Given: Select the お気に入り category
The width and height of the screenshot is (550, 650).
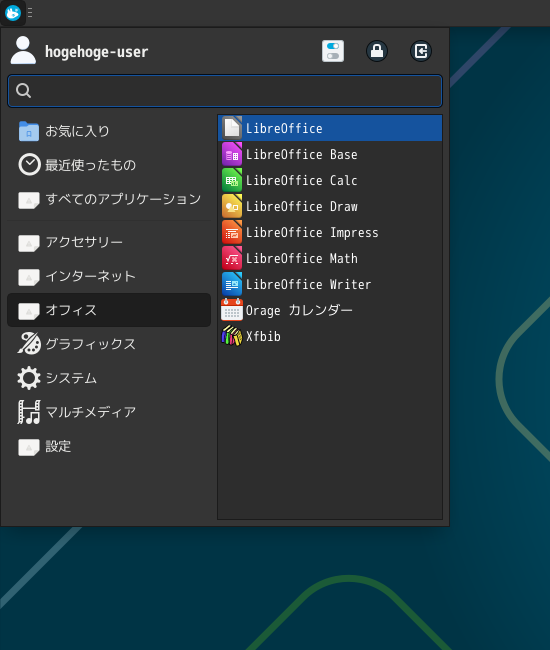Looking at the screenshot, I should pos(109,131).
